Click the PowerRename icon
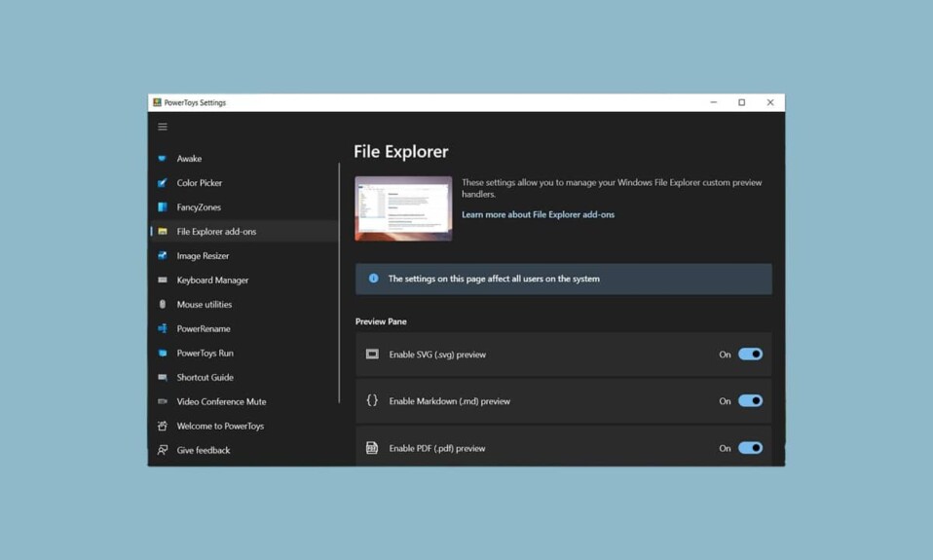Image resolution: width=933 pixels, height=560 pixels. (x=163, y=329)
